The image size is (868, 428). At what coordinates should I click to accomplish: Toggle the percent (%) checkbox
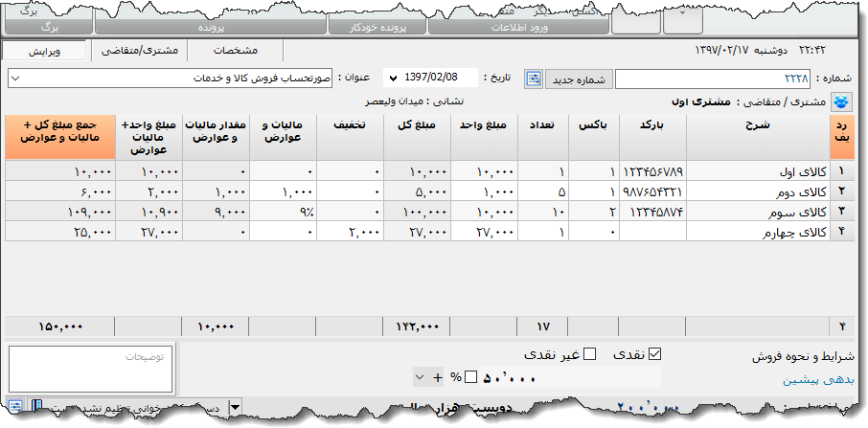(x=470, y=377)
